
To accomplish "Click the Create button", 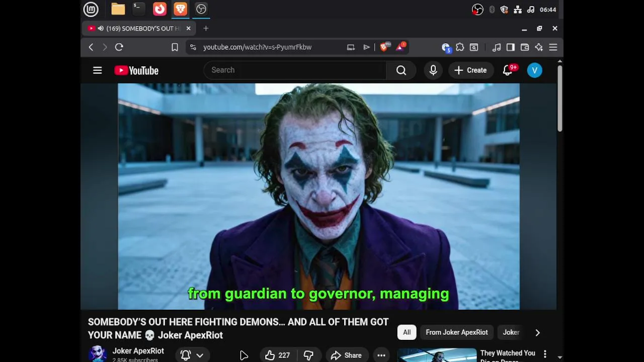I will click(x=470, y=70).
